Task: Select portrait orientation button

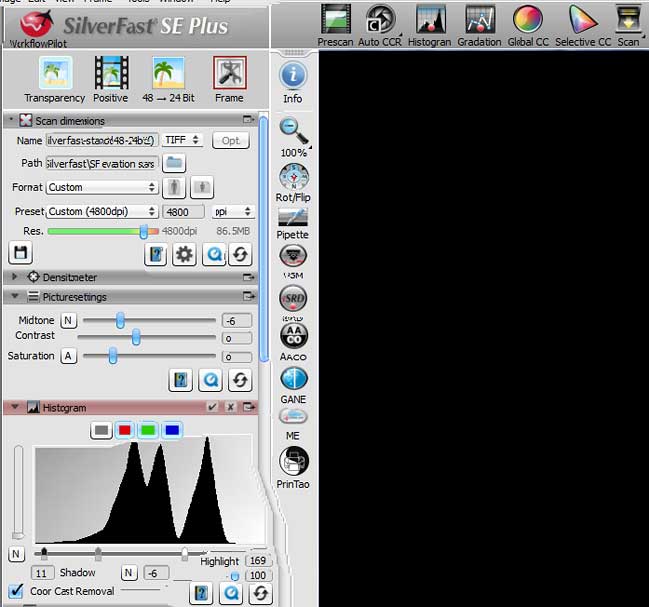Action: [174, 187]
